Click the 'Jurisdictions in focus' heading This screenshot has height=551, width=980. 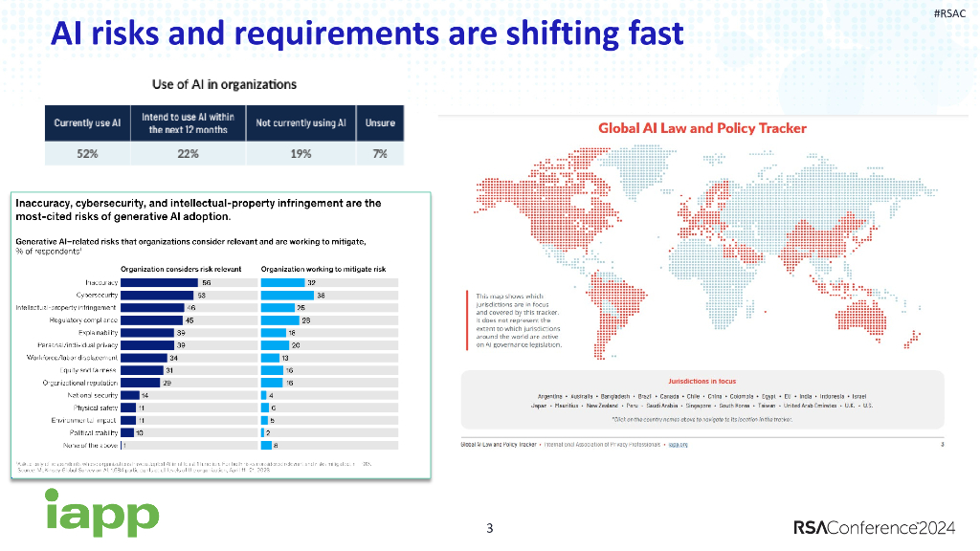pyautogui.click(x=702, y=381)
